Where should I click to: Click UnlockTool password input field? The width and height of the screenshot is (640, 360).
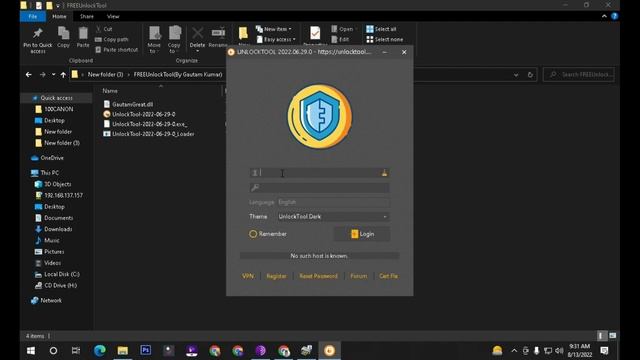click(x=319, y=188)
